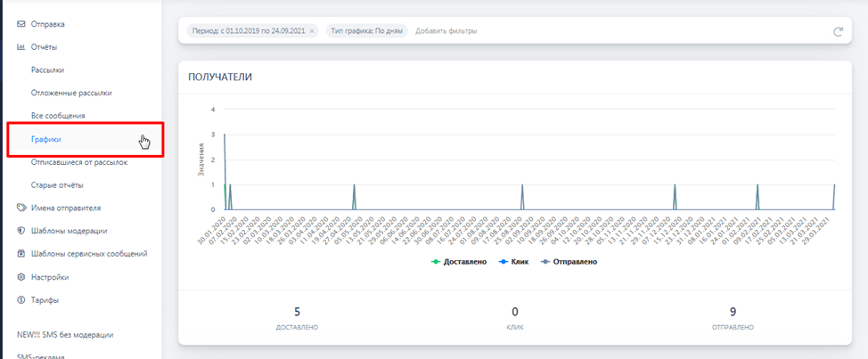Toggle the Отправлено series in the legend
This screenshot has width=868, height=359.
(x=569, y=262)
